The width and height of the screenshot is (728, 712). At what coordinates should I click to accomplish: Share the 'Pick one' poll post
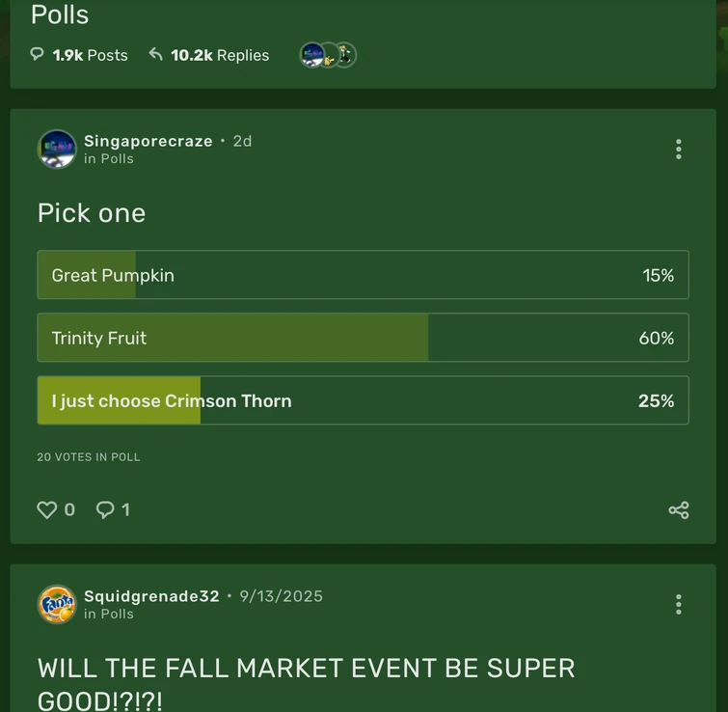678,510
